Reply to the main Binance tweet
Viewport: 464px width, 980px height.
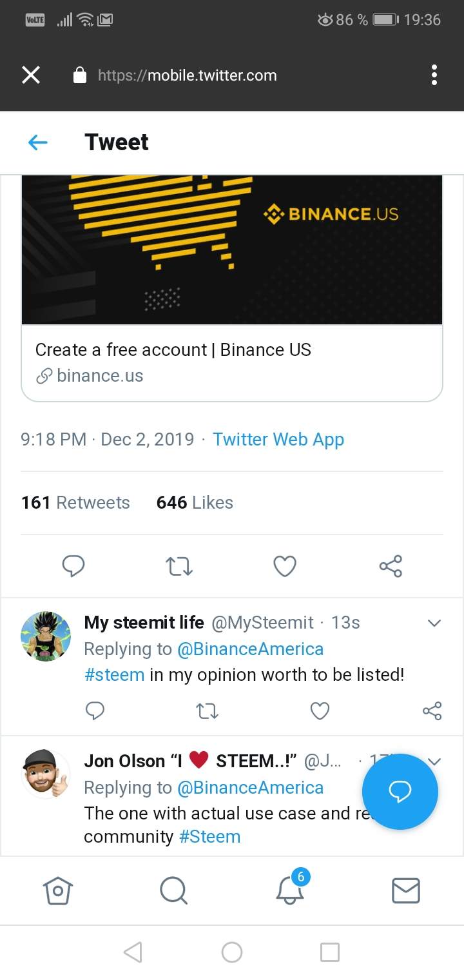pos(73,566)
